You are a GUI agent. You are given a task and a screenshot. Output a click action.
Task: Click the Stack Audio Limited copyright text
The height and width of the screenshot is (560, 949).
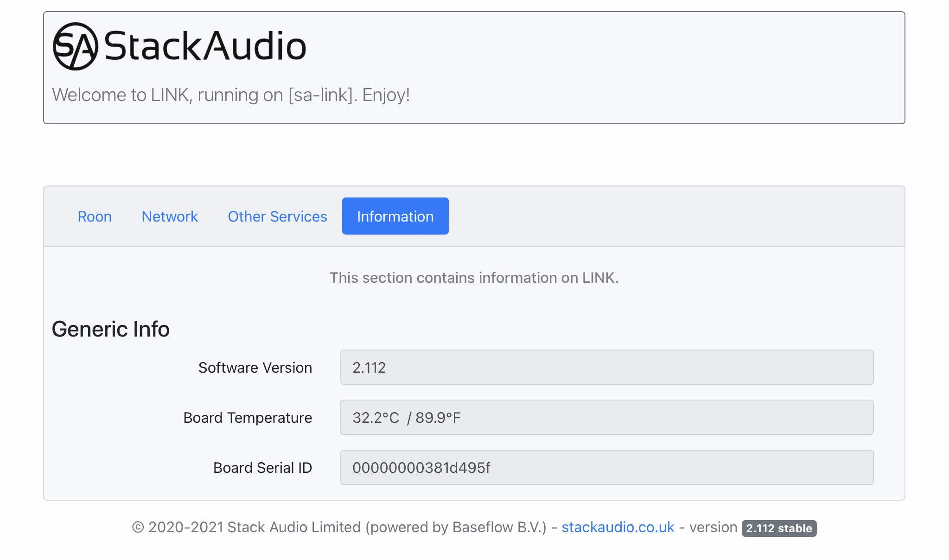tap(339, 528)
